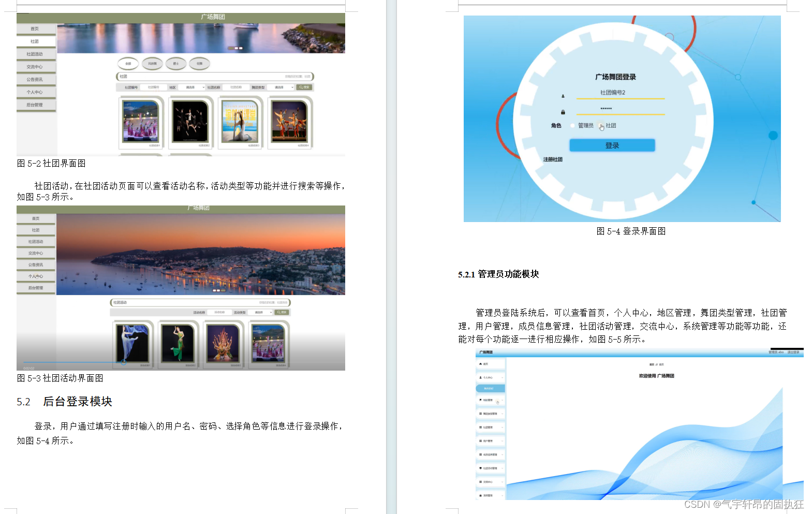Click the search button on 社团 page

point(304,87)
